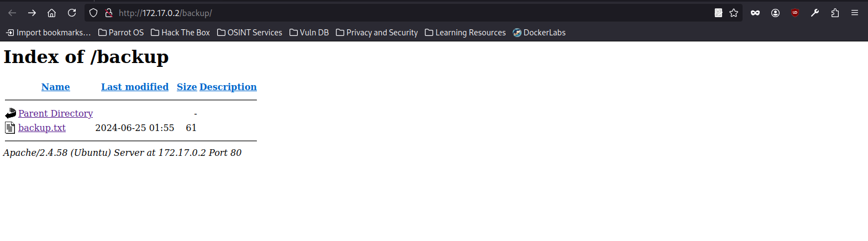
Task: Bookmark this page with the star
Action: point(734,13)
